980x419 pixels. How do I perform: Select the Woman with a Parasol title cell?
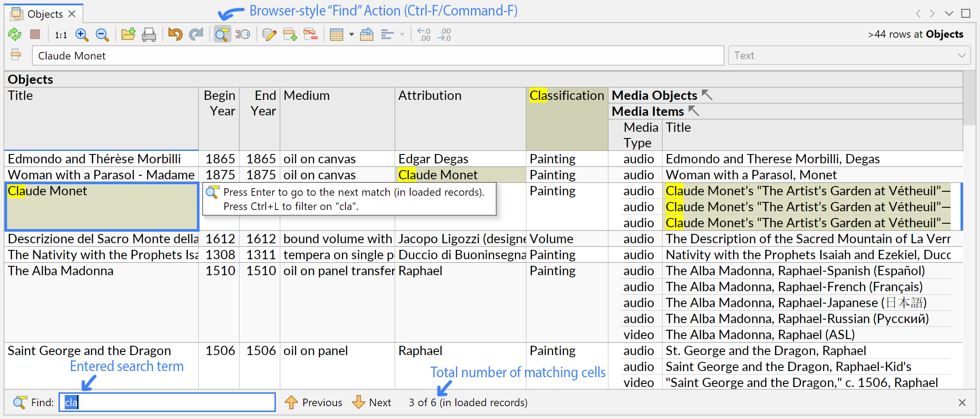click(x=102, y=175)
